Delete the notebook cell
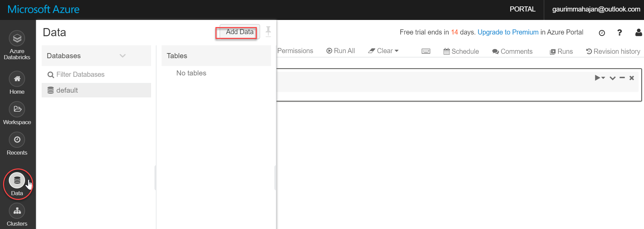 pyautogui.click(x=631, y=78)
